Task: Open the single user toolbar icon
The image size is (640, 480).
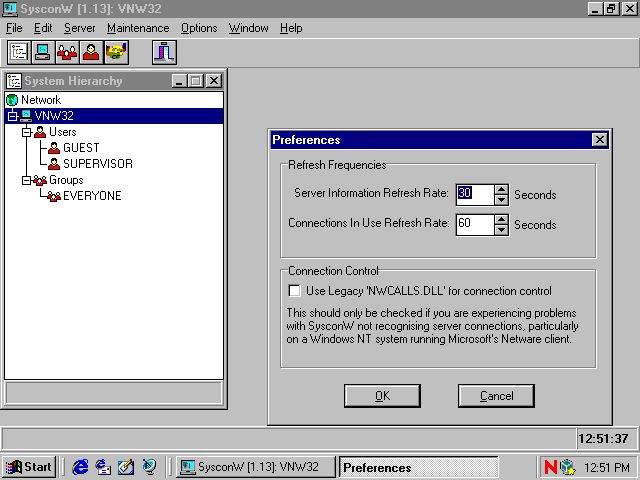Action: [x=91, y=52]
